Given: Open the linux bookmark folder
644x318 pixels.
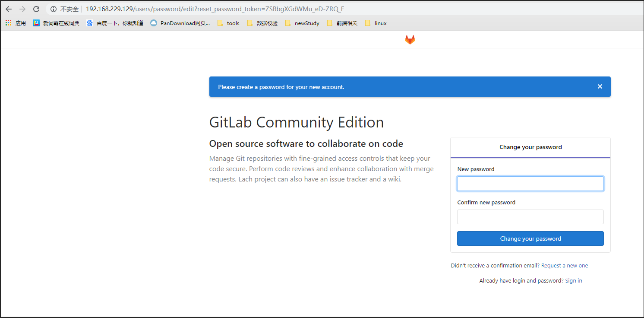Looking at the screenshot, I should click(376, 23).
